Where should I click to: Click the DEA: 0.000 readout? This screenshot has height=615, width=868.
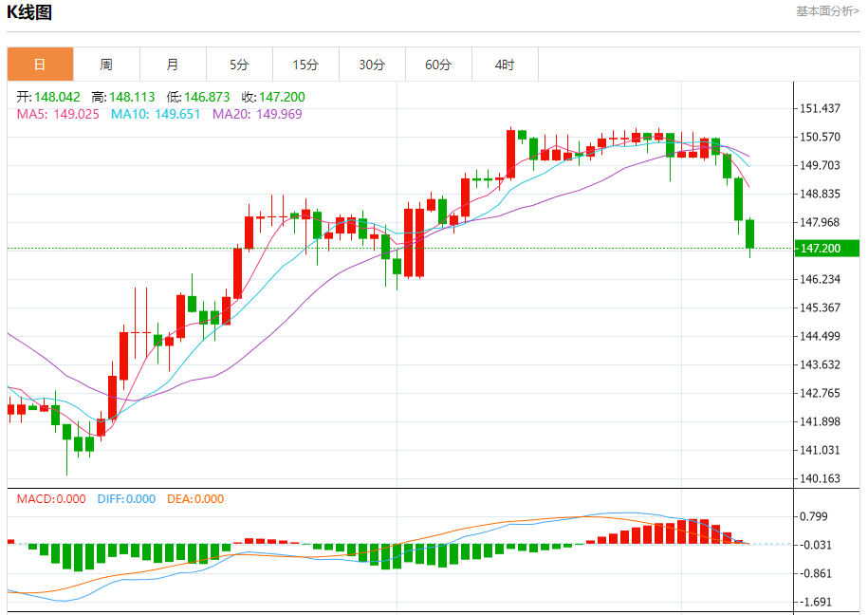pos(195,499)
